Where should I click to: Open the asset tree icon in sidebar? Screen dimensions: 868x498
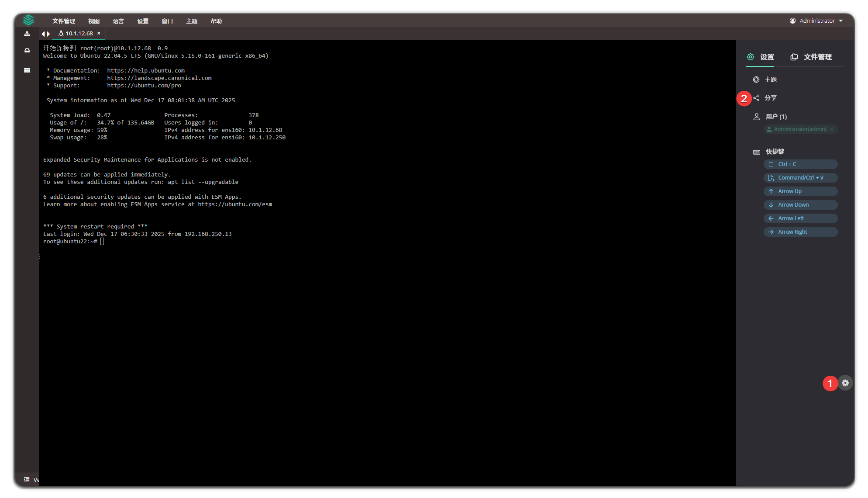27,34
